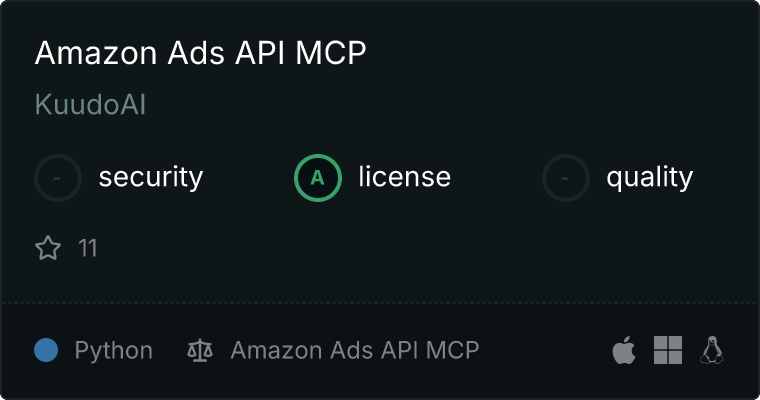Click the license label beside the A badge
760x400 pixels.
(405, 176)
